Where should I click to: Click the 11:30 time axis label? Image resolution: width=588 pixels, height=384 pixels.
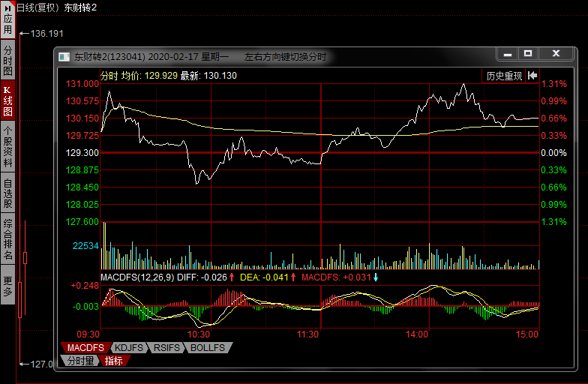tap(307, 334)
